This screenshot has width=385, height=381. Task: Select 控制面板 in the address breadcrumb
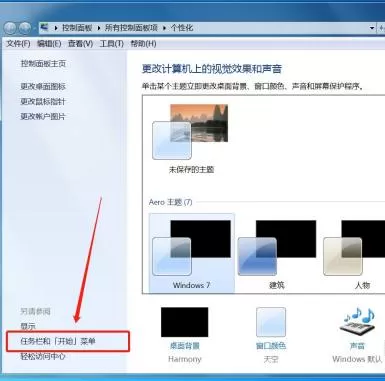click(77, 28)
